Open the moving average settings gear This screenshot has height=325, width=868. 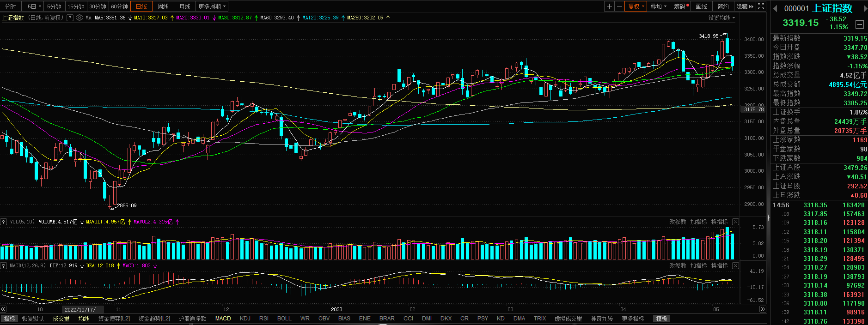[79, 18]
